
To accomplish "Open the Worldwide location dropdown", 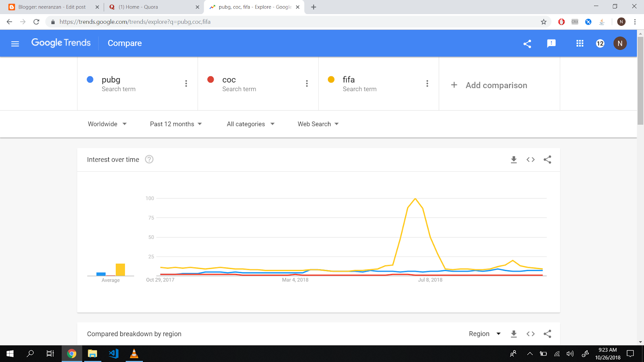I will (107, 124).
